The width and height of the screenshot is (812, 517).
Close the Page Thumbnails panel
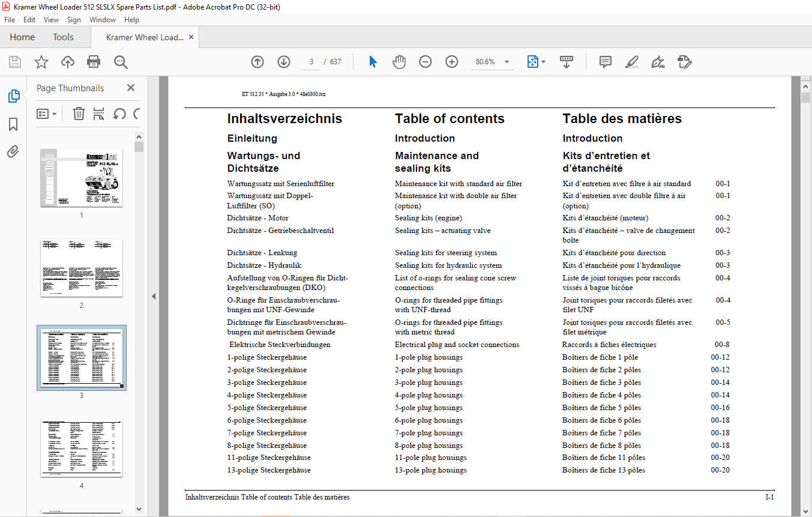point(131,88)
